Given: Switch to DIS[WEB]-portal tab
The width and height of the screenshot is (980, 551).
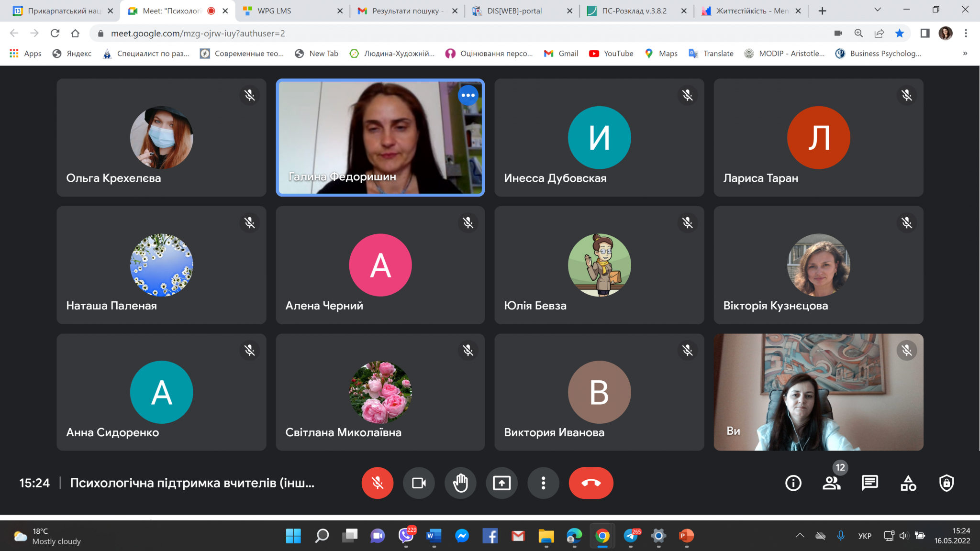Looking at the screenshot, I should [514, 11].
